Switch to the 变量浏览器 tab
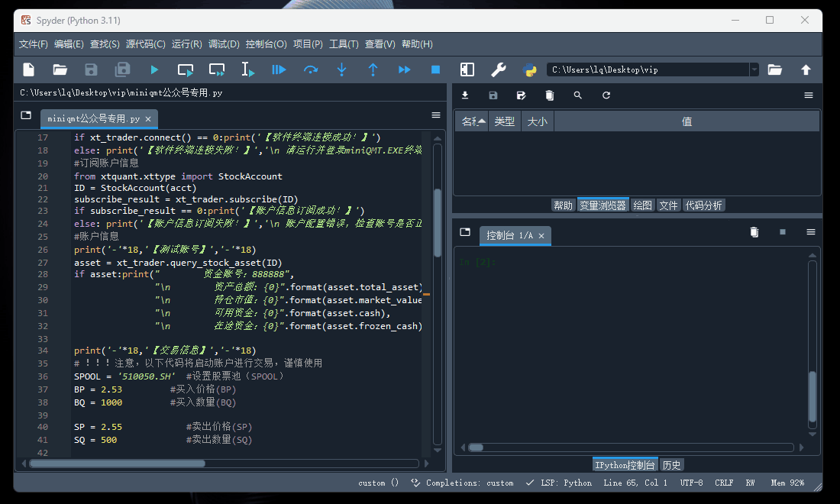Image resolution: width=840 pixels, height=504 pixels. point(603,205)
